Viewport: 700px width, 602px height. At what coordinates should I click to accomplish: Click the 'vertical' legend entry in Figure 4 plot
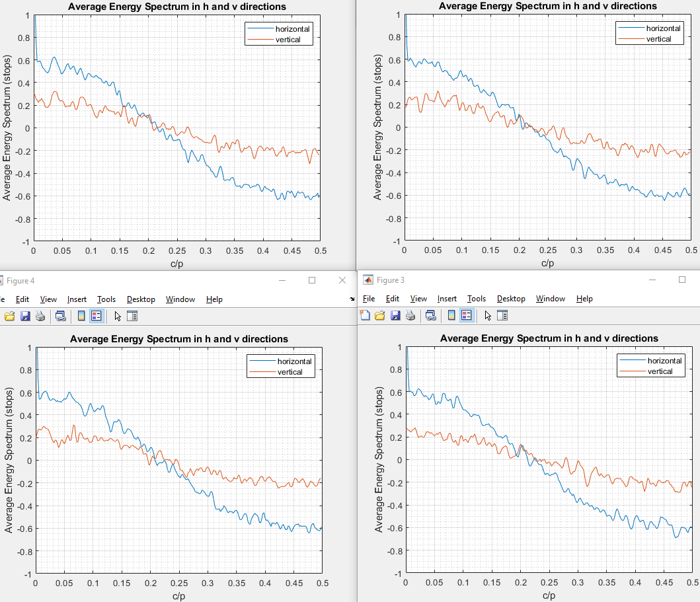click(290, 372)
